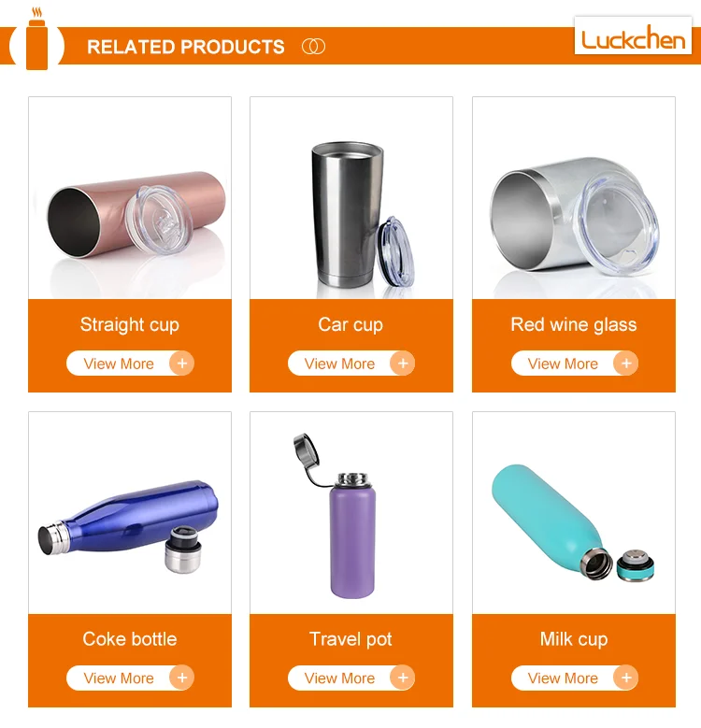Click the plus icon under Straight cup
This screenshot has width=701, height=728.
[182, 364]
